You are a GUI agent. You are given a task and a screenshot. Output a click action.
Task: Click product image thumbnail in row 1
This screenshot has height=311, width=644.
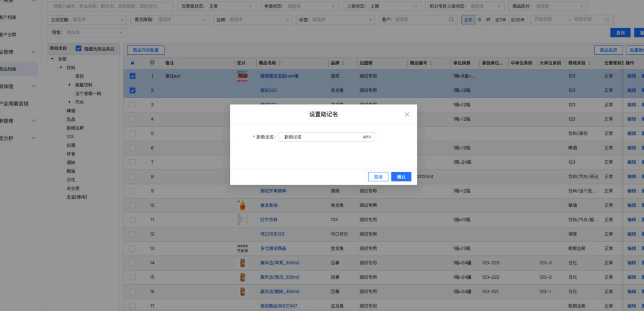point(243,76)
